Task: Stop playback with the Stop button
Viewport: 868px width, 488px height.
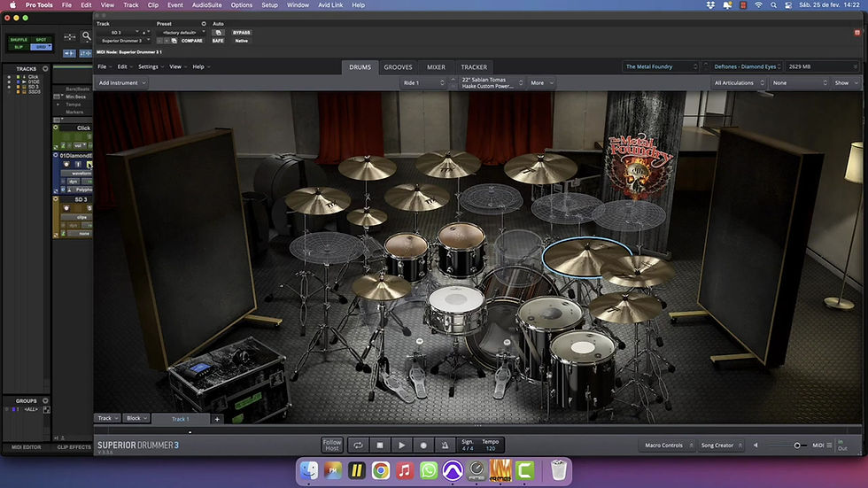Action: (x=380, y=445)
